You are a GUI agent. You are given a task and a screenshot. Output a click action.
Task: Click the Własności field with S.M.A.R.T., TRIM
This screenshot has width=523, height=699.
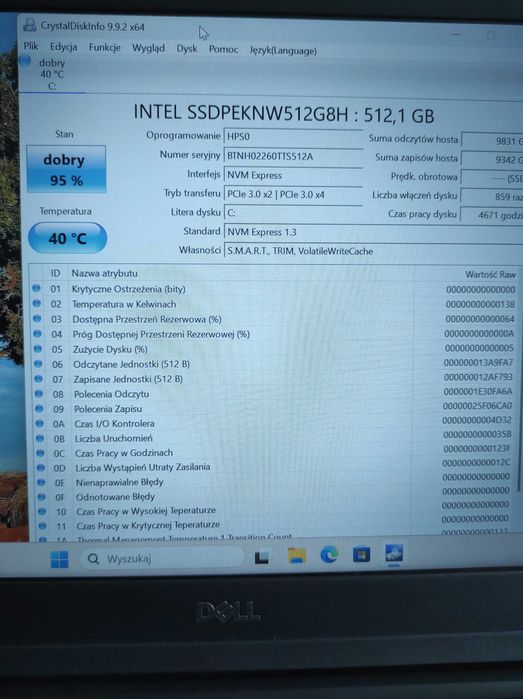pos(373,251)
